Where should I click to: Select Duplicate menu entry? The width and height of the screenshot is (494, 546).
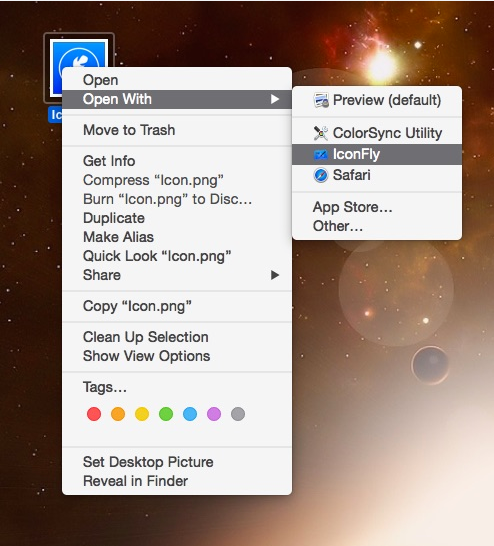(177, 218)
